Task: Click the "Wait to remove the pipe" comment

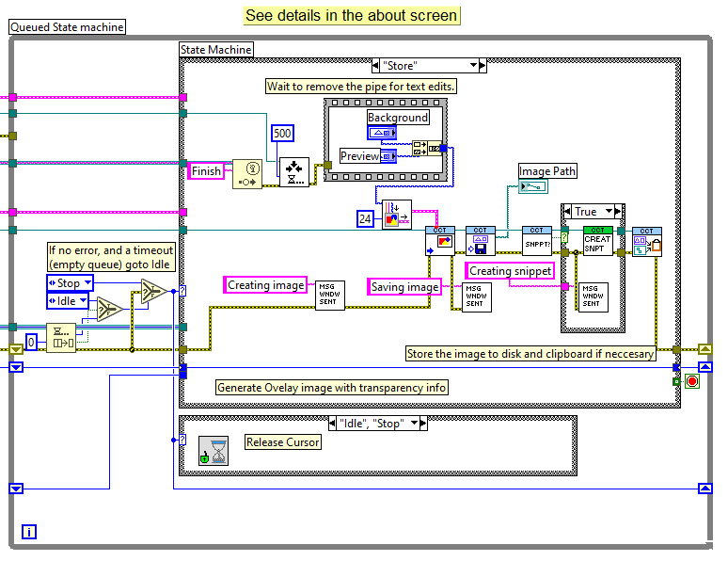Action: tap(361, 87)
